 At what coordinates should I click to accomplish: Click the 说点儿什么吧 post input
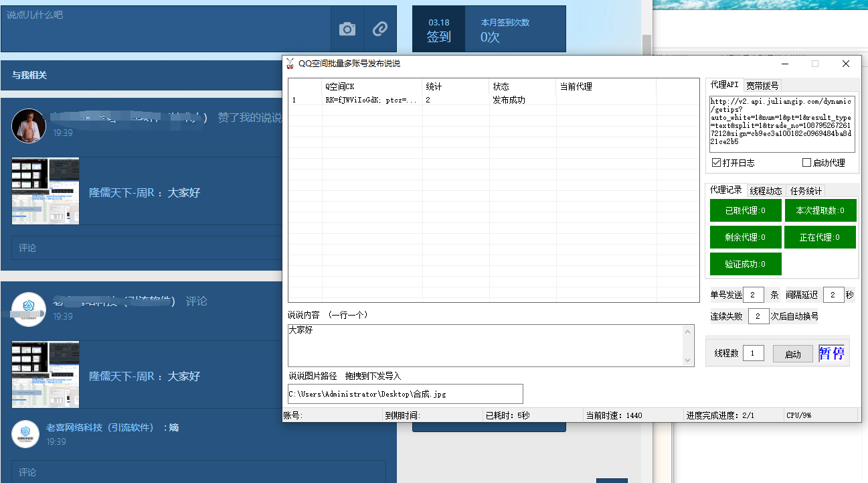point(166,29)
